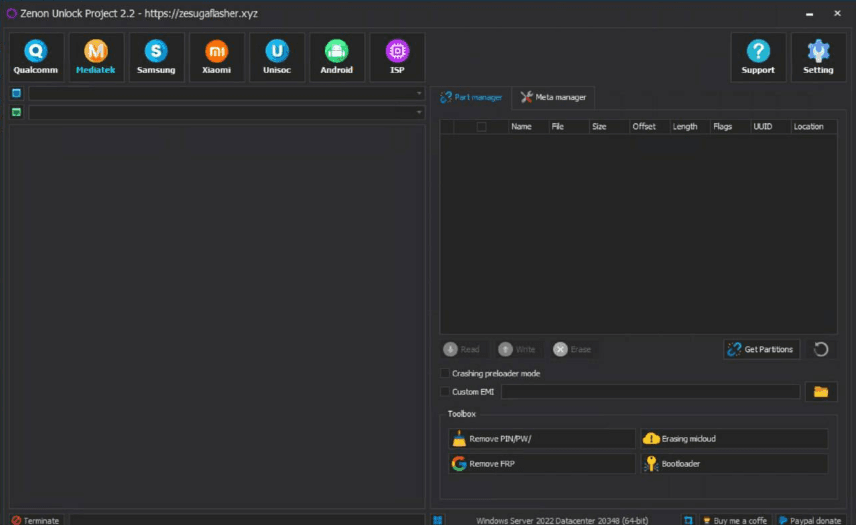Run Remove FRP tool
The width and height of the screenshot is (856, 525).
point(542,464)
